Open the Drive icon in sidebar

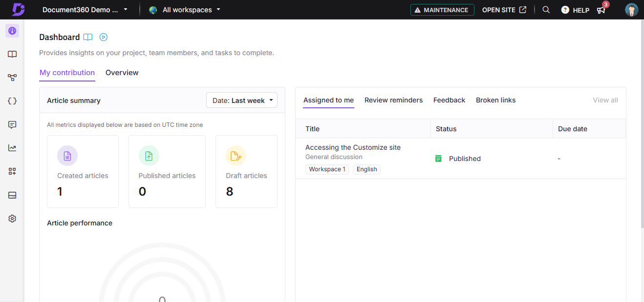[12, 195]
